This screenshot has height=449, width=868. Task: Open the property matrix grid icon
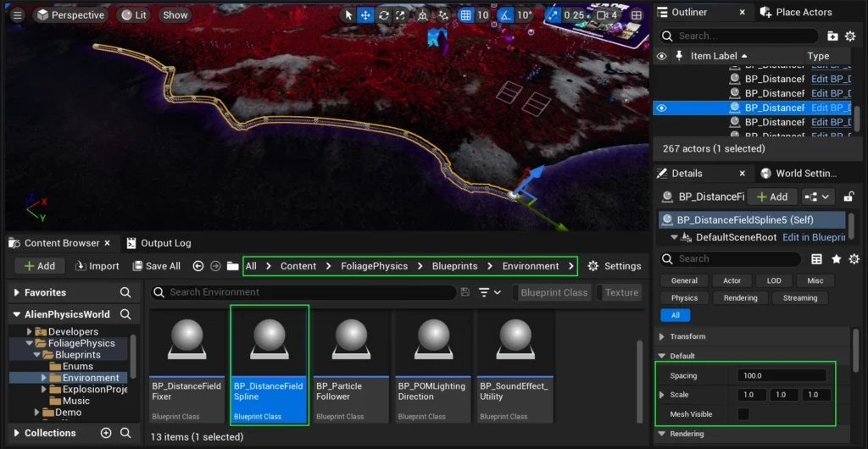pos(817,259)
